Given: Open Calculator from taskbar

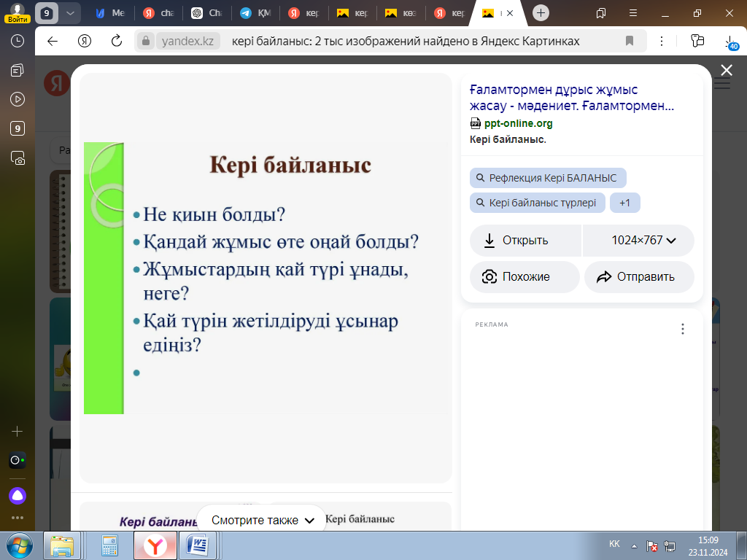Looking at the screenshot, I should [x=109, y=545].
